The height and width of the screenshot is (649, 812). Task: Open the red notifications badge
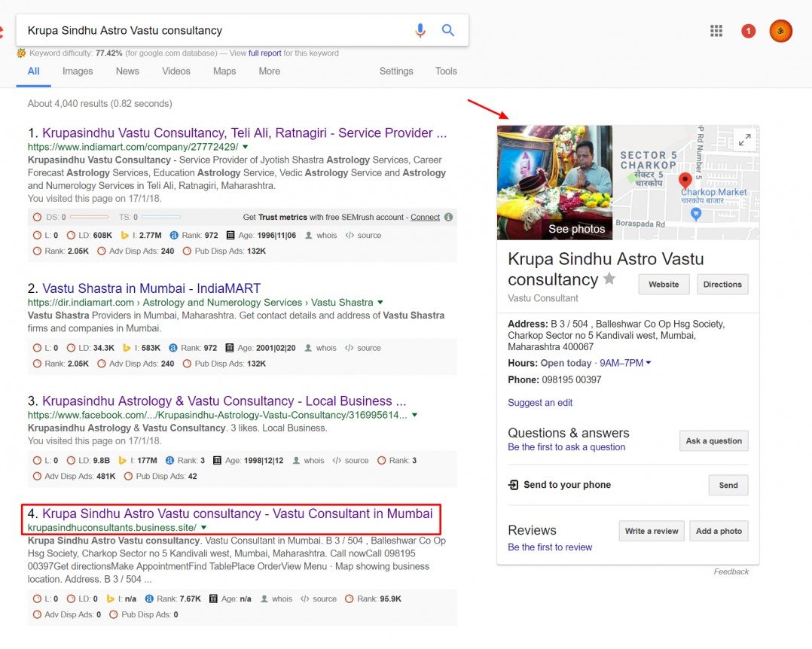748,31
